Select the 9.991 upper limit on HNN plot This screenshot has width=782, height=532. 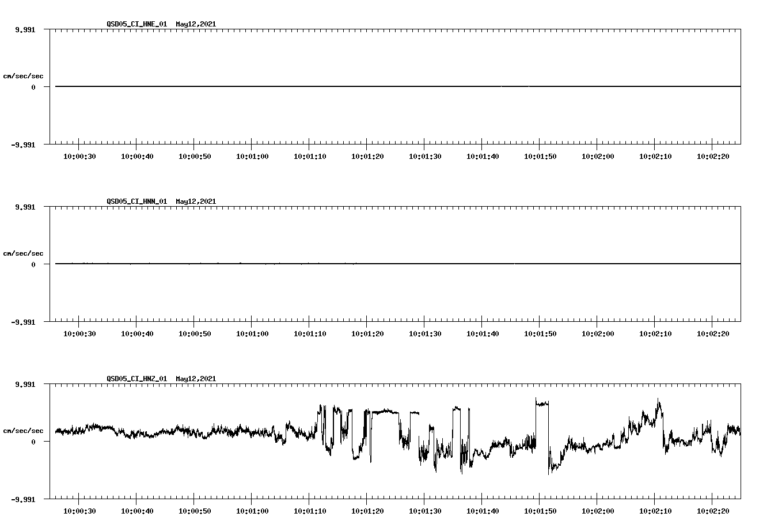point(25,207)
